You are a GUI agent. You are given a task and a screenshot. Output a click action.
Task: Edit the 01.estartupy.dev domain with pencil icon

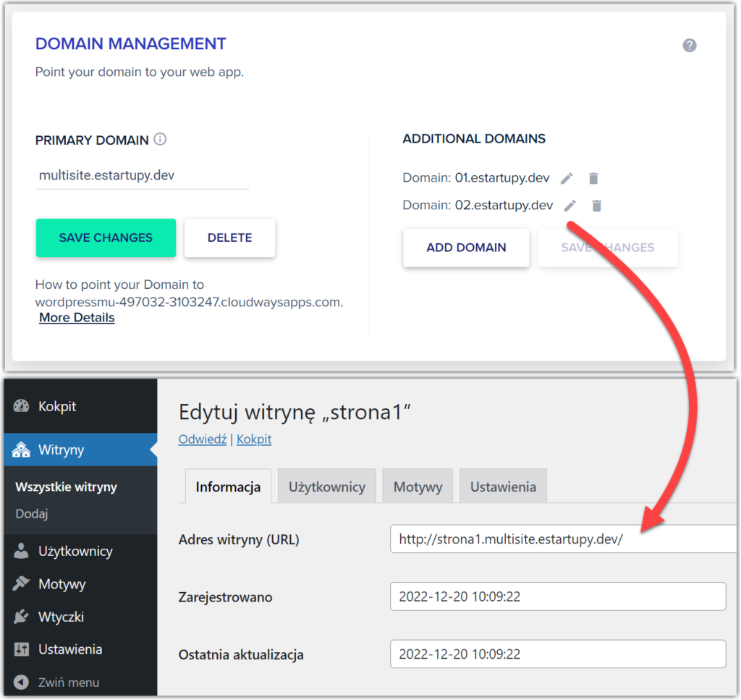tap(567, 178)
